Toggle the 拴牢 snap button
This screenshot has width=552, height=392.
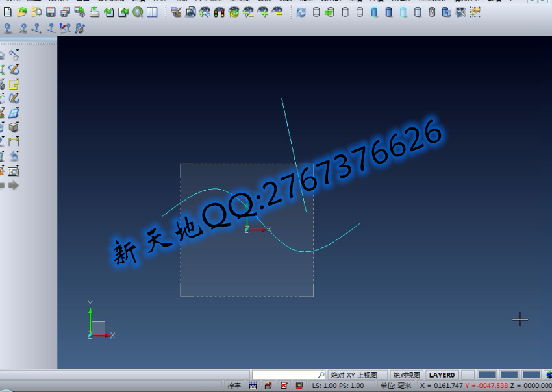click(x=234, y=386)
